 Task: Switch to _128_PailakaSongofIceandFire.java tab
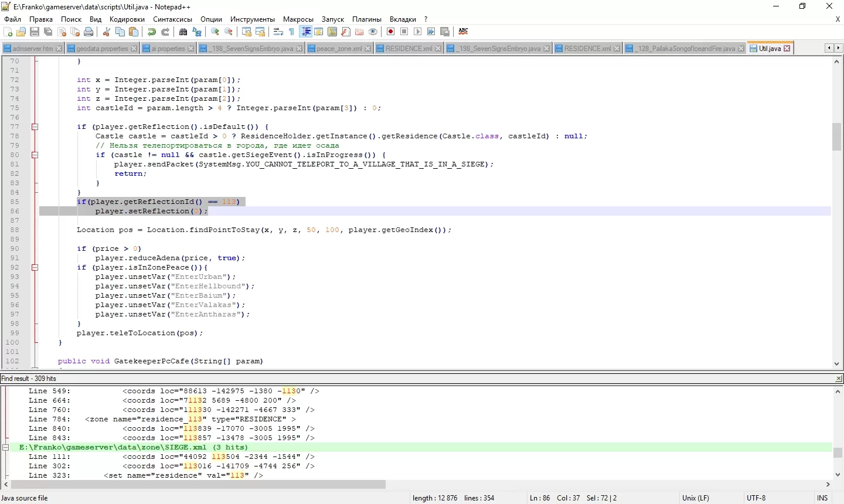(685, 49)
